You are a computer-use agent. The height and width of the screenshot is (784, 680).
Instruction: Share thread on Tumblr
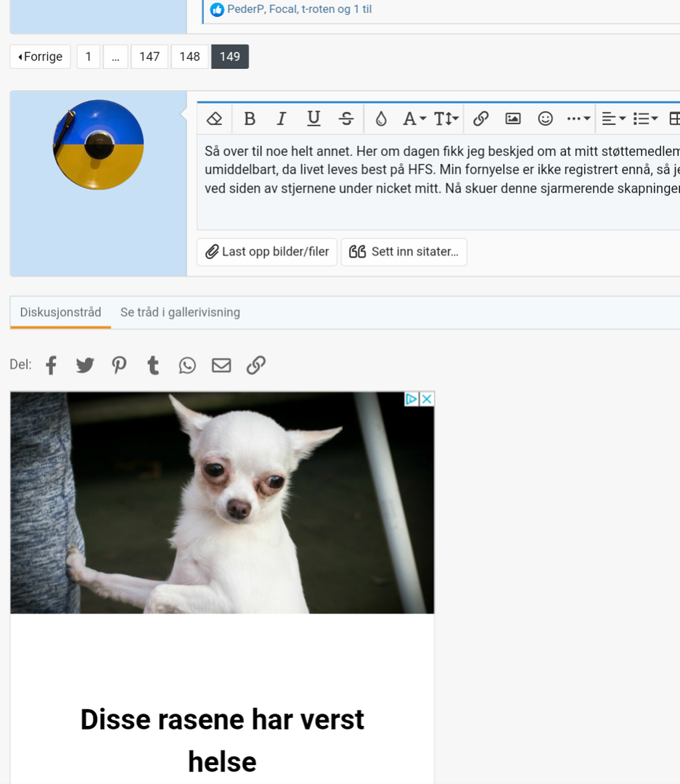[x=153, y=365]
